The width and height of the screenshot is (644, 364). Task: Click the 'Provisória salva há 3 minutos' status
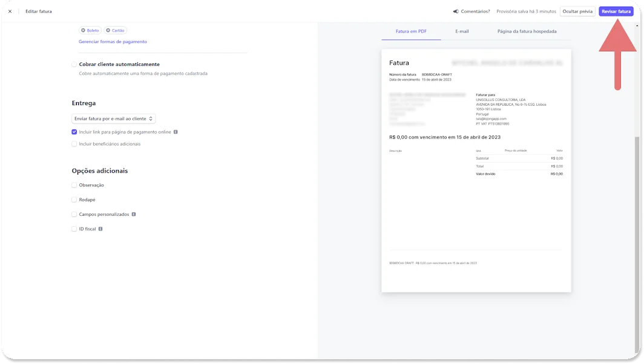[x=526, y=11]
